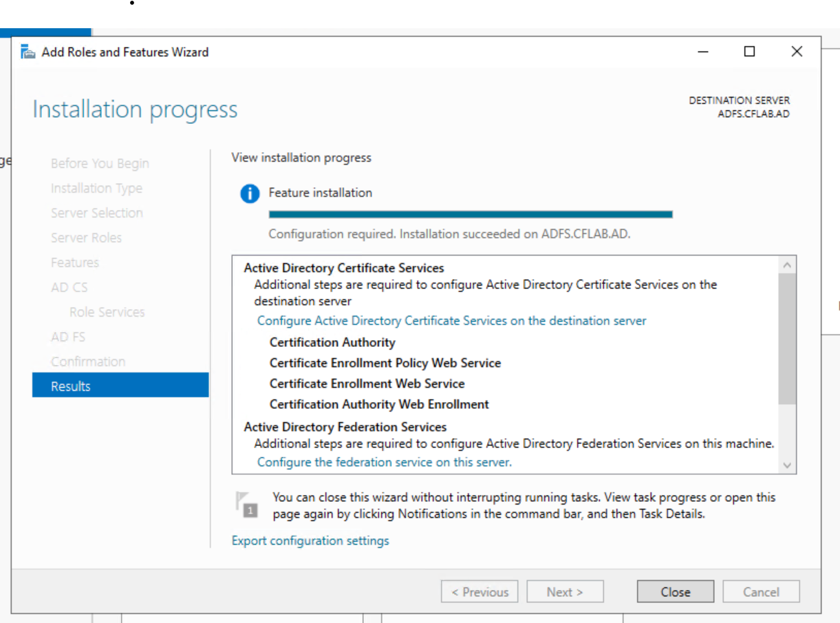840x623 pixels.
Task: Click the results list scroll down arrow
Action: click(788, 465)
